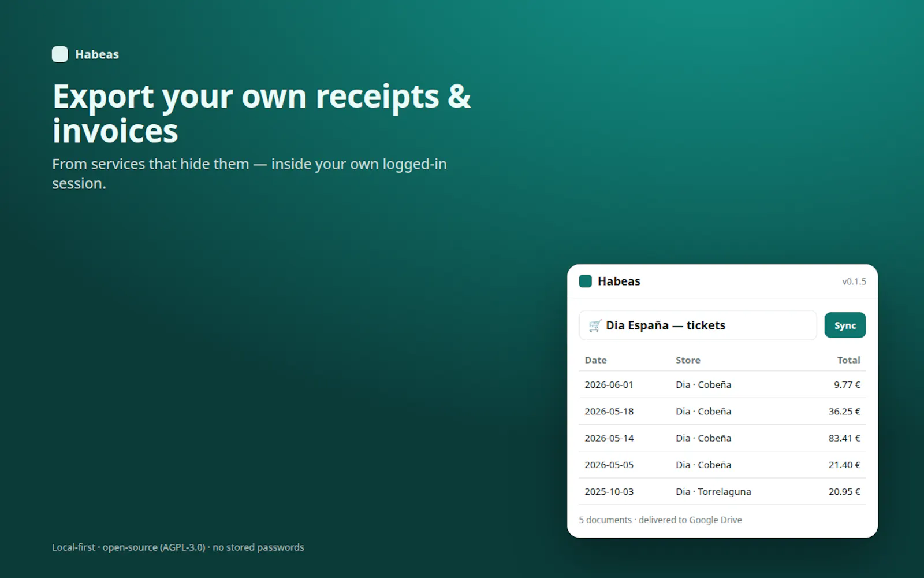Click the 21.40 € total
Screen dimensions: 924x578
tap(844, 465)
